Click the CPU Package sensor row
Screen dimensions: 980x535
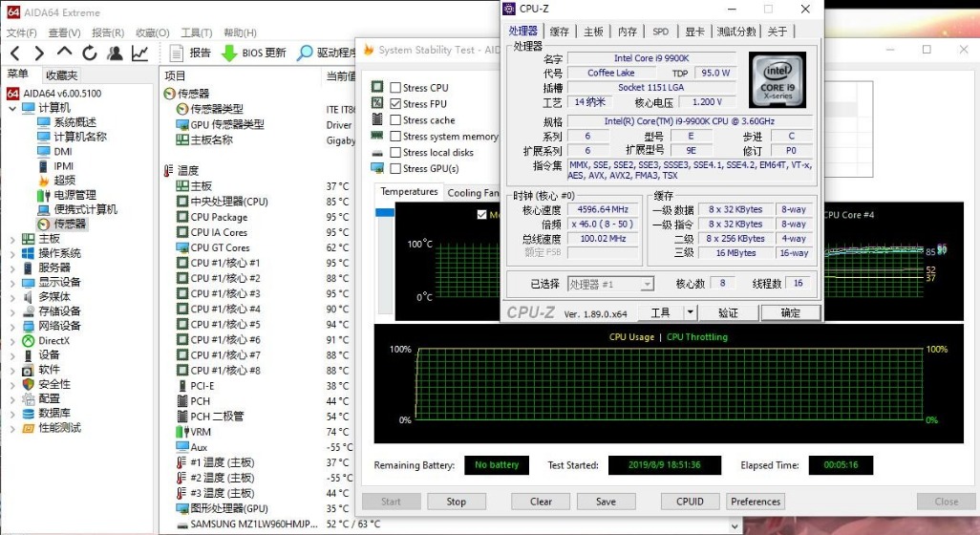coord(263,217)
